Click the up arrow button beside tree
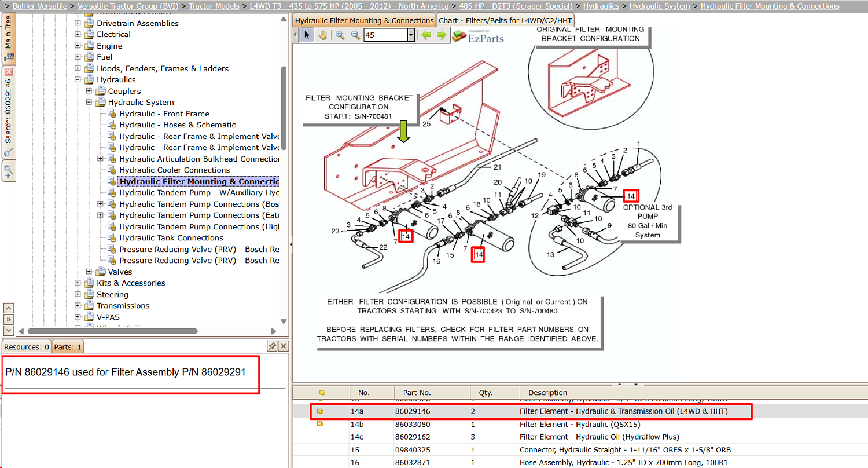This screenshot has width=868, height=468. 9,308
